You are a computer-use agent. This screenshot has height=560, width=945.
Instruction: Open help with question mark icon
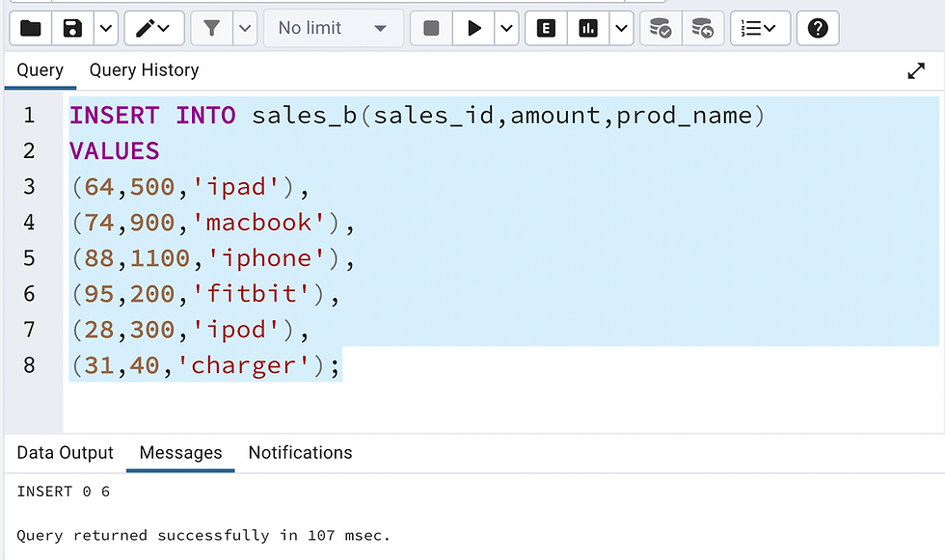818,28
